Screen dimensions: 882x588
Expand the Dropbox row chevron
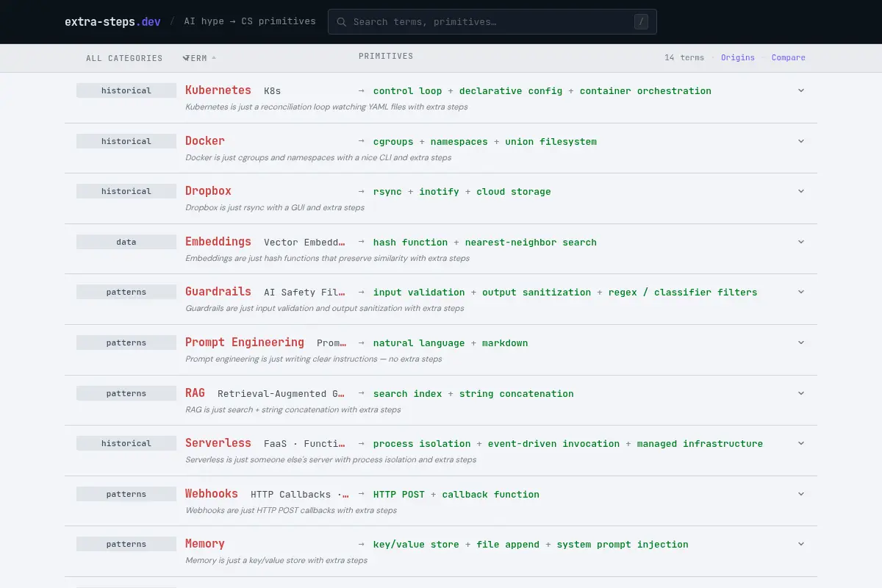(801, 191)
